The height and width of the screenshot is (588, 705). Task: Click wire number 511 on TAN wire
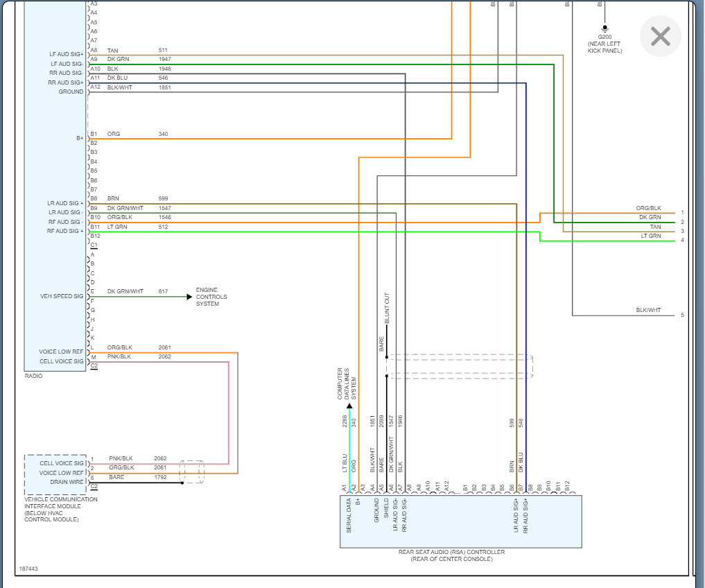pyautogui.click(x=163, y=51)
